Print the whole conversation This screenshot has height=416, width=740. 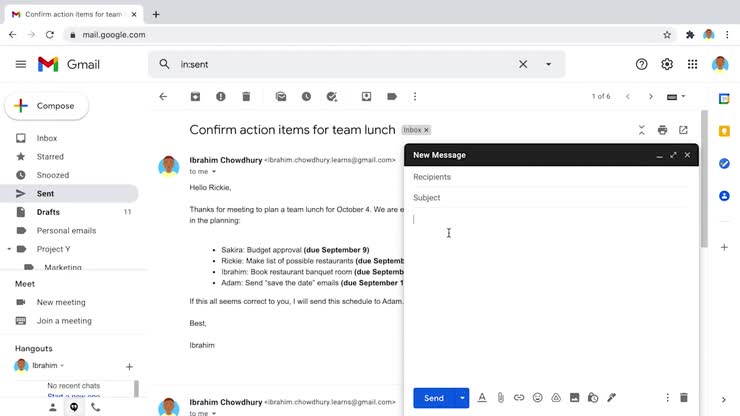[663, 130]
